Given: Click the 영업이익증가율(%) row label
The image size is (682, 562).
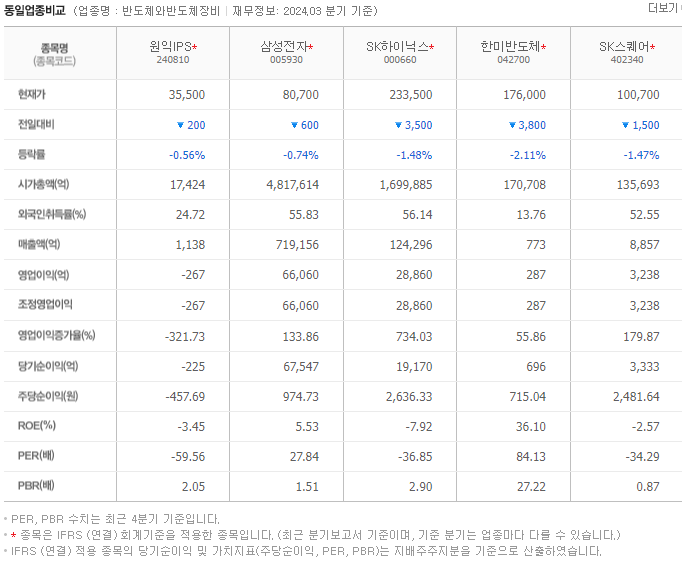Looking at the screenshot, I should pos(57,335).
